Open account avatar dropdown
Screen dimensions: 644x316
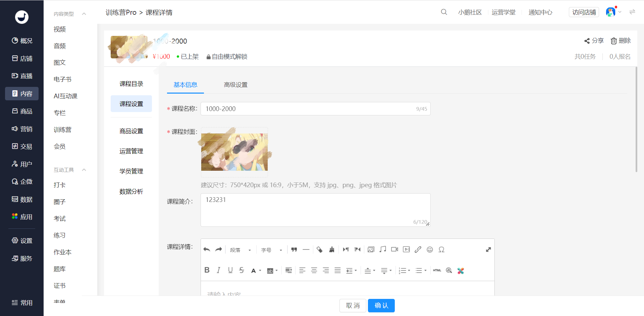[x=613, y=12]
